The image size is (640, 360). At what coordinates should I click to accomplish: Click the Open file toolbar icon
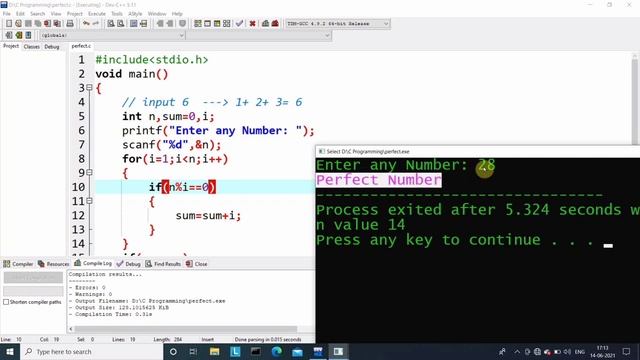(x=18, y=24)
